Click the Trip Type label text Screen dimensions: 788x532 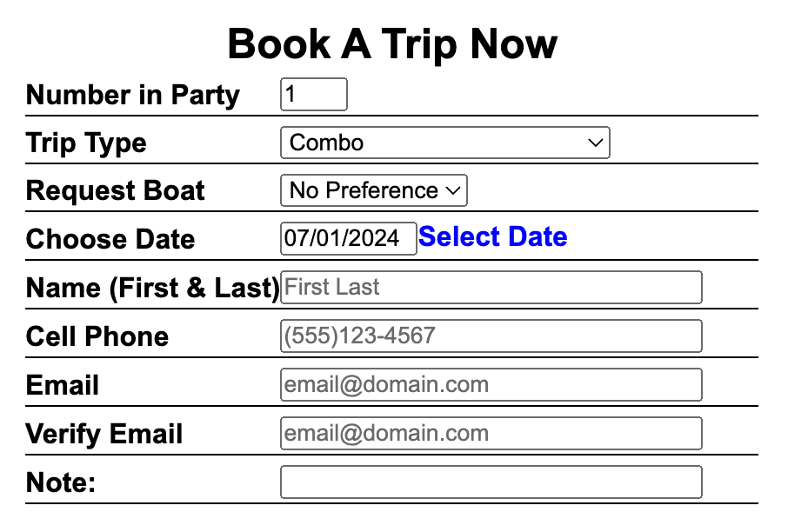86,143
